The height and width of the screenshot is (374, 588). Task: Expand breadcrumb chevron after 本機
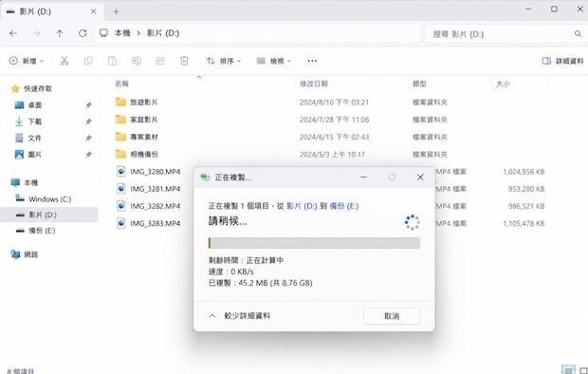coord(138,33)
